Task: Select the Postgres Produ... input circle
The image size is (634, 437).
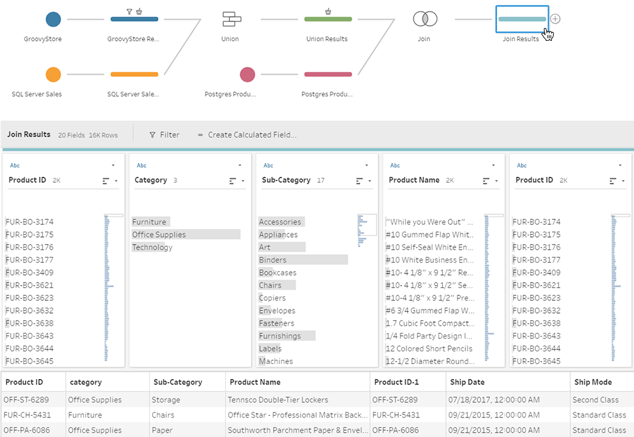Action: coord(247,74)
